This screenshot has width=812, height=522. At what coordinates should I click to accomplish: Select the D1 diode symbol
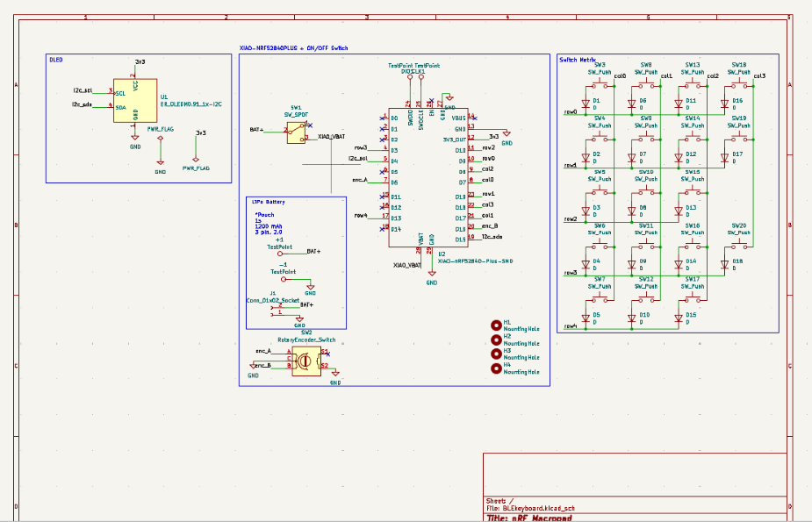[x=586, y=104]
